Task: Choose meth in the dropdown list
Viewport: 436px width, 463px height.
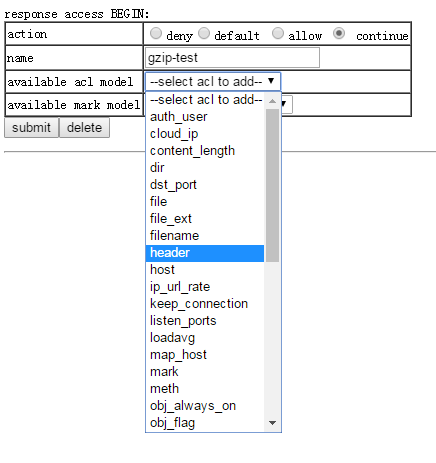Action: pos(205,389)
